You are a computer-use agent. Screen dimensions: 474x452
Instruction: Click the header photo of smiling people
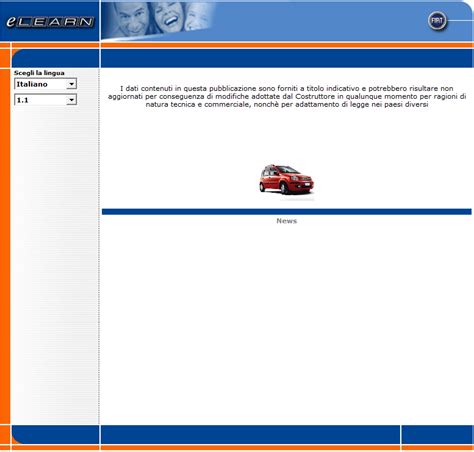(x=158, y=20)
